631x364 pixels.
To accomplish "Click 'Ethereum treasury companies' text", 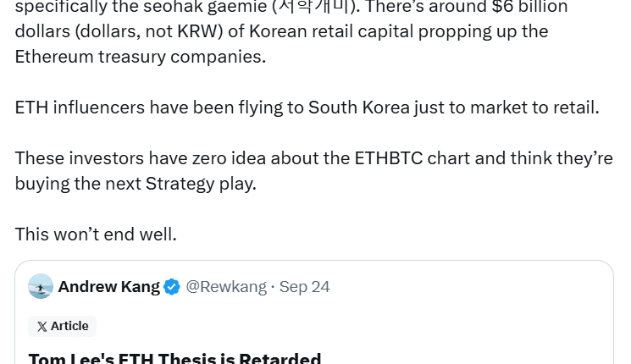I will (140, 57).
